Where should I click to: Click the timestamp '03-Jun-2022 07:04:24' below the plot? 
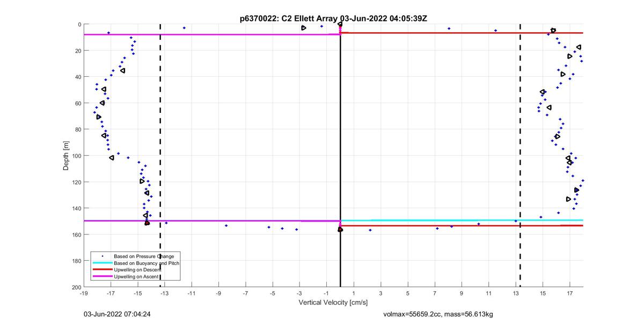[116, 314]
